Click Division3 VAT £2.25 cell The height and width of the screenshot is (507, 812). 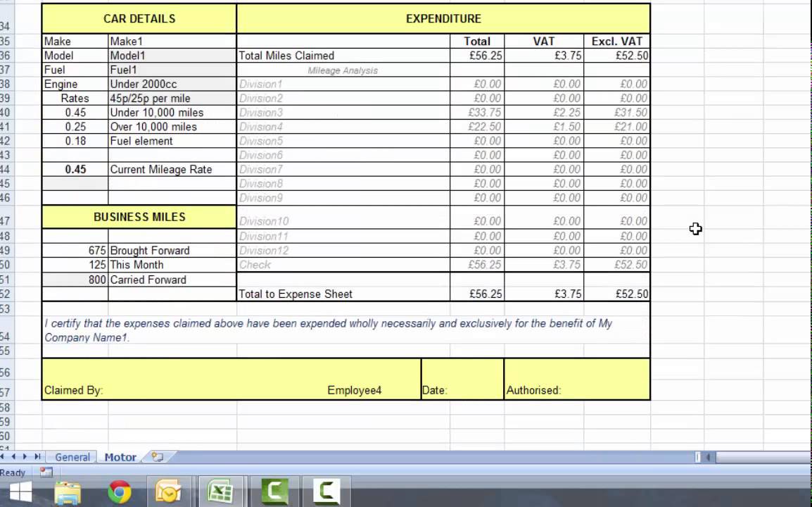(x=544, y=113)
